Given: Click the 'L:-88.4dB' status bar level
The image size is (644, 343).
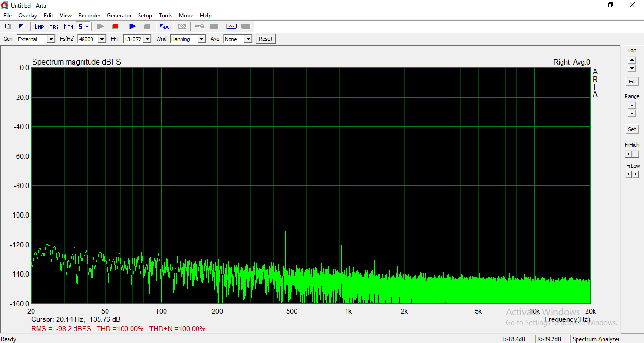Looking at the screenshot, I should [x=517, y=339].
